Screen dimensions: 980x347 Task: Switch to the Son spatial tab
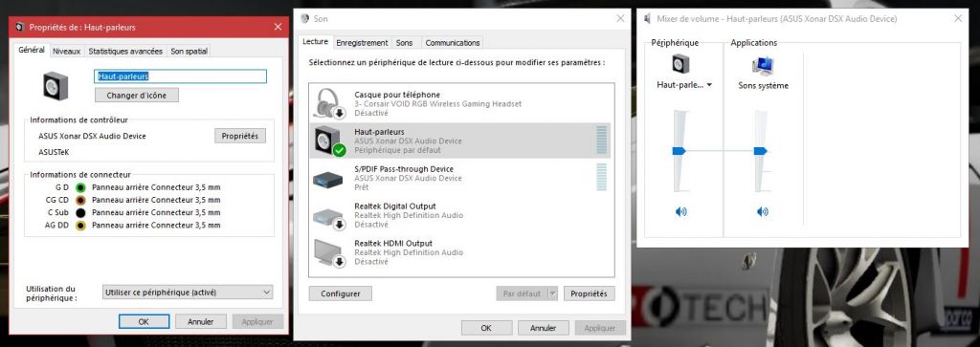tap(189, 52)
